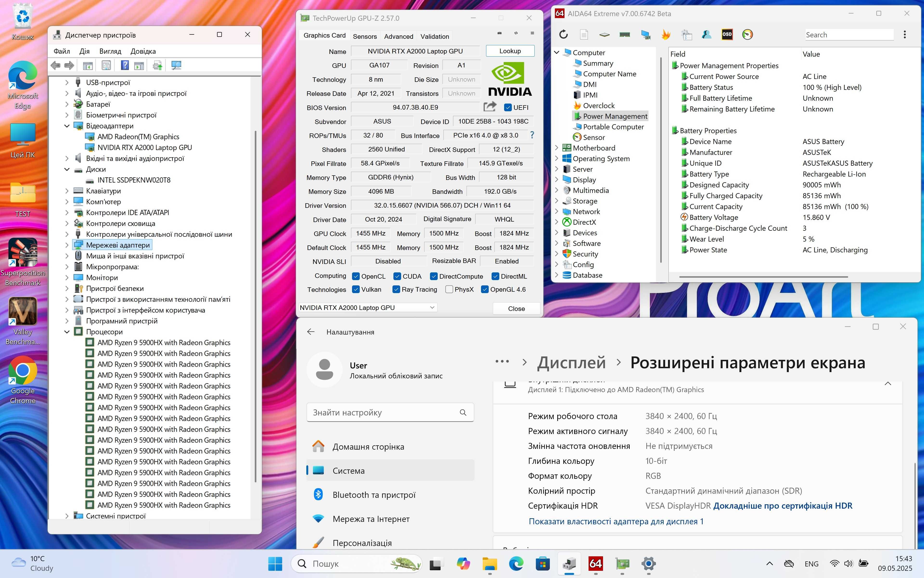Click the Знайти настройку search box
This screenshot has width=924, height=578.
click(x=390, y=413)
